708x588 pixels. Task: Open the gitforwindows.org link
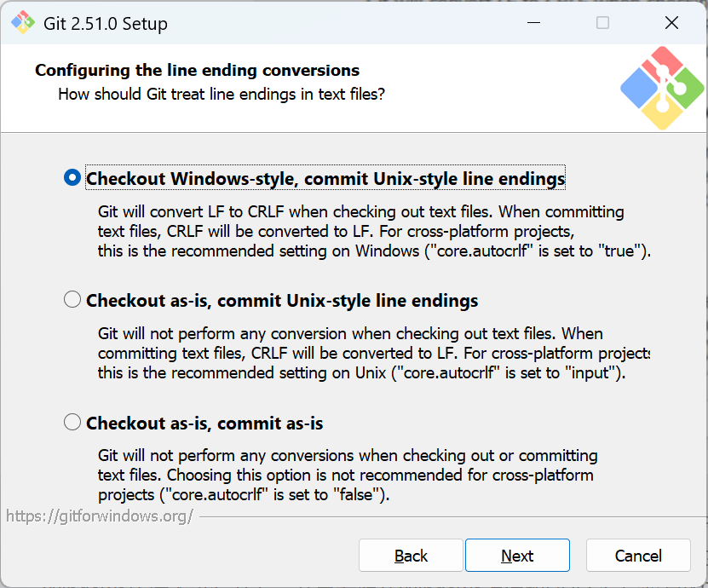pos(100,516)
